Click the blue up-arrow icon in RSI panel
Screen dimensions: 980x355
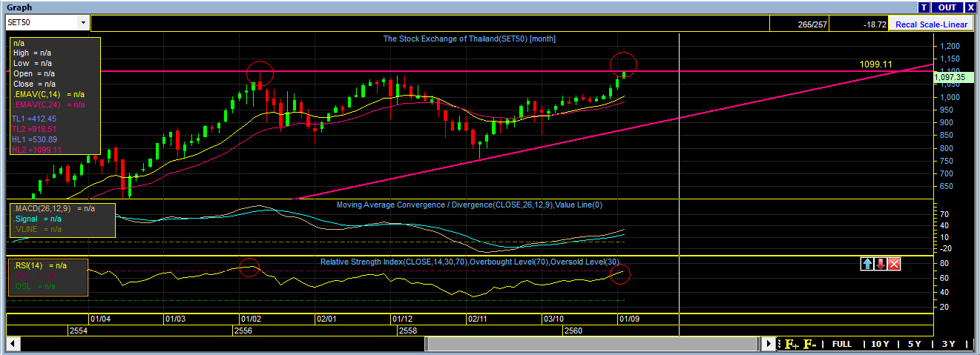tap(867, 264)
